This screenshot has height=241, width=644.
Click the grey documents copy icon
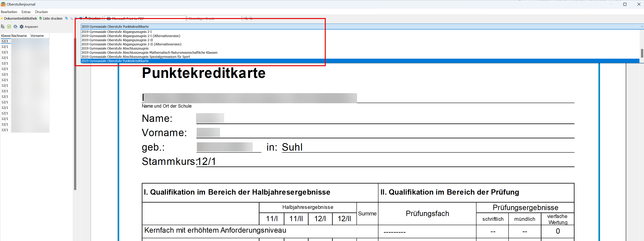[3, 27]
